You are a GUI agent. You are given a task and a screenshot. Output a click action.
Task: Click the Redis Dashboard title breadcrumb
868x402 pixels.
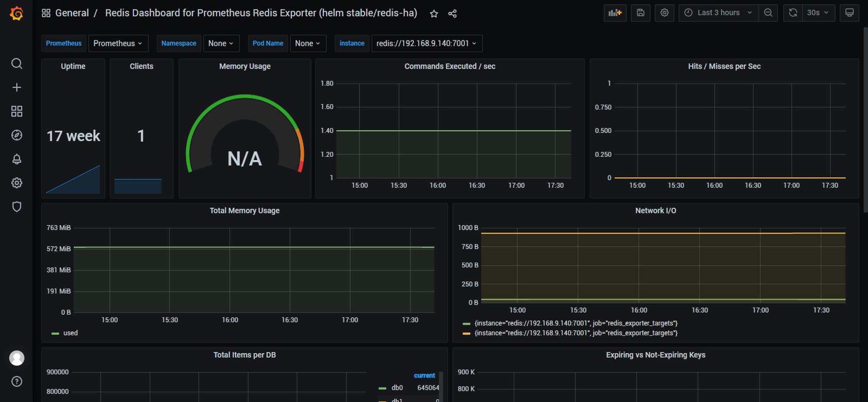(x=261, y=13)
